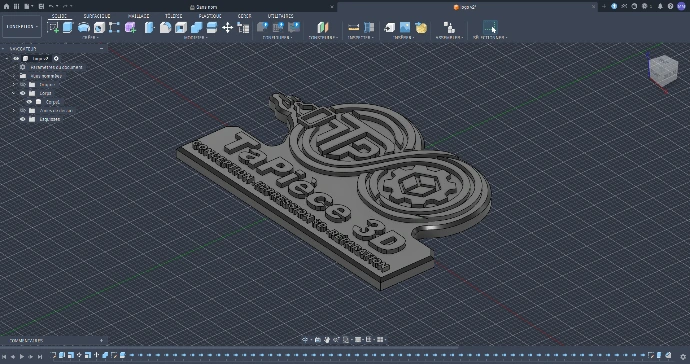Collapse the Corps folder tree arrow
The height and width of the screenshot is (364, 690).
coord(14,93)
